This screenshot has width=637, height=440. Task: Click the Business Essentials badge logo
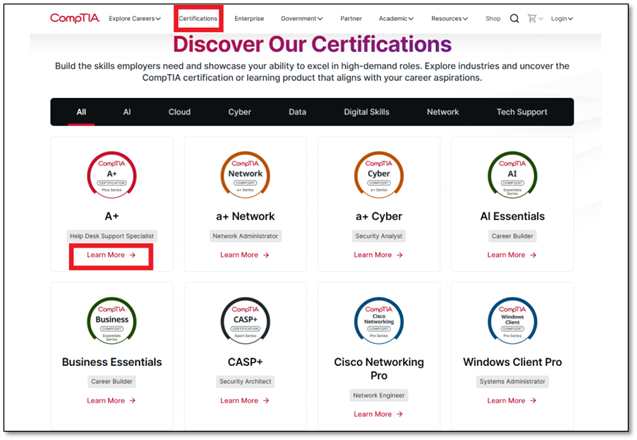tap(112, 321)
